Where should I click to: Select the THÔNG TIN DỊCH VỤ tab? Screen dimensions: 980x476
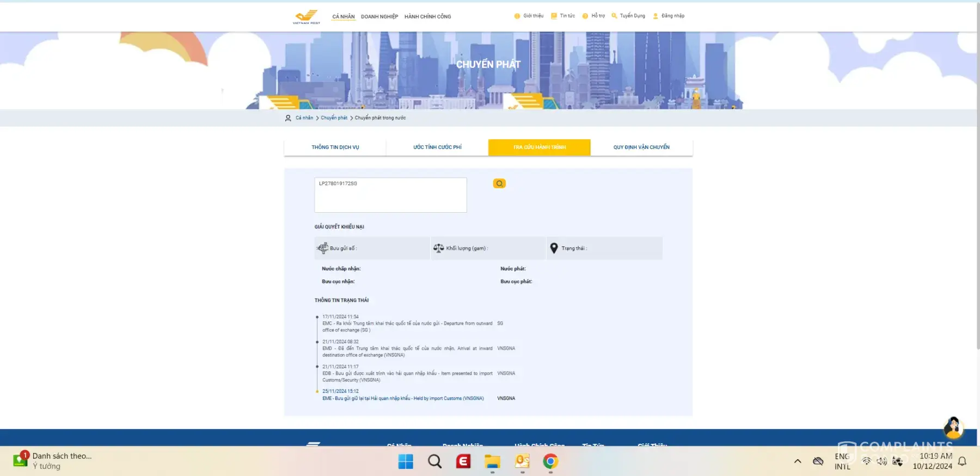(x=335, y=147)
